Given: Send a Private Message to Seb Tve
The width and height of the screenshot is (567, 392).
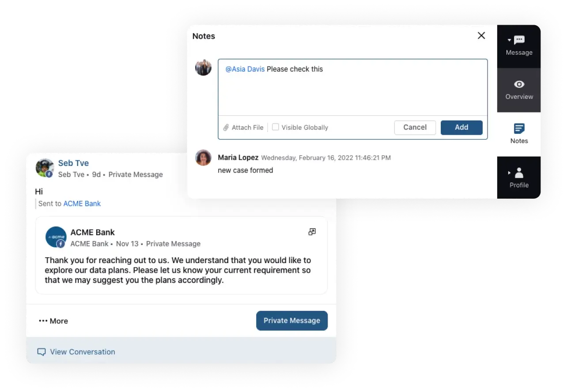Looking at the screenshot, I should [291, 321].
